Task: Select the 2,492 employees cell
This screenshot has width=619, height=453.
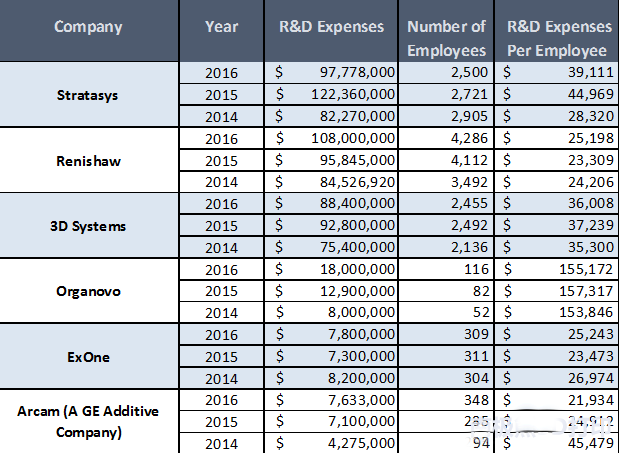Action: point(446,226)
